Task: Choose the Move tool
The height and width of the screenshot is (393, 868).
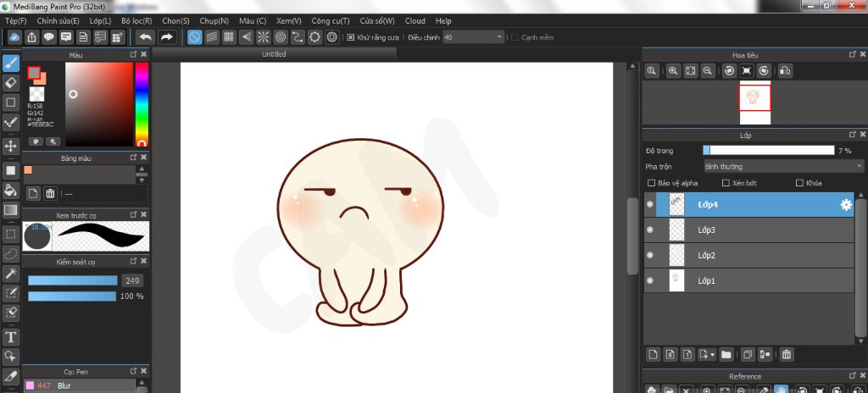Action: [x=10, y=147]
